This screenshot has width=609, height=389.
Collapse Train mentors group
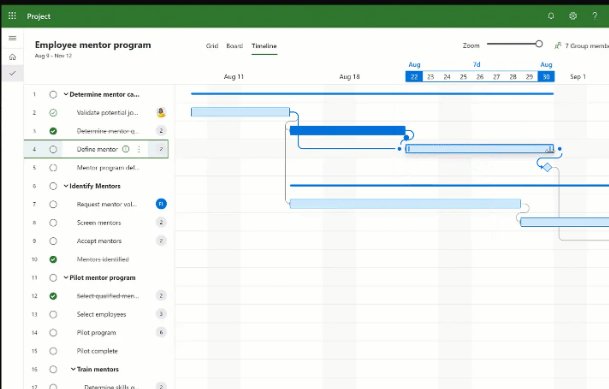click(73, 369)
